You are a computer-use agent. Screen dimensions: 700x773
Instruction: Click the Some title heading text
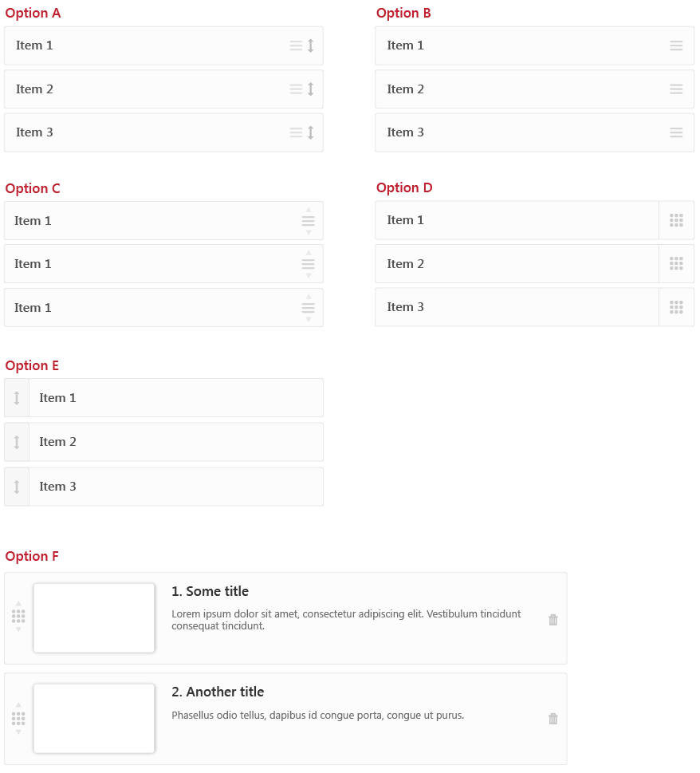[x=210, y=591]
